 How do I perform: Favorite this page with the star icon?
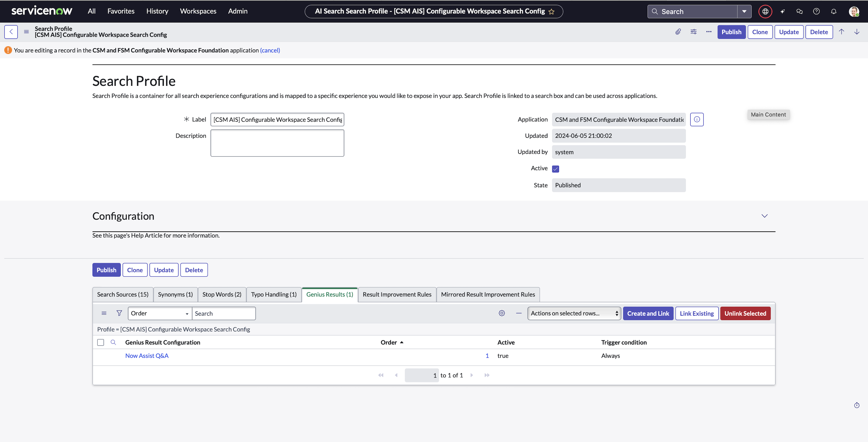551,12
